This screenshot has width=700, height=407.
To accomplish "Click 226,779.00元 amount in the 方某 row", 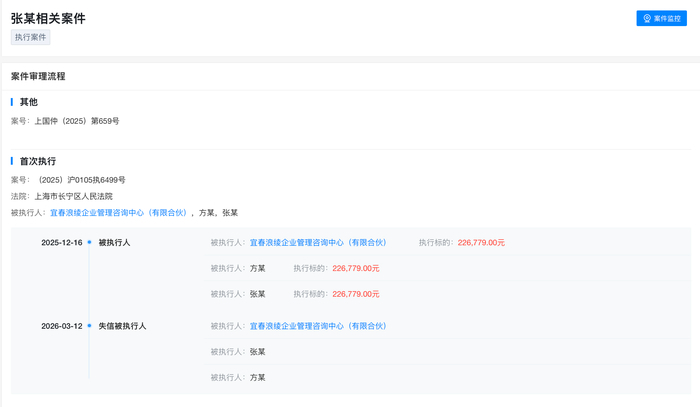I will (356, 268).
